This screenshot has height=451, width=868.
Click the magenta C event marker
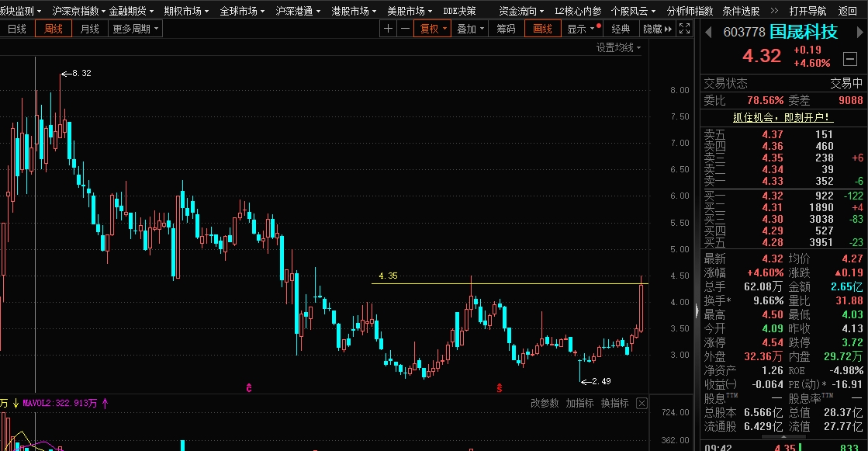[x=249, y=388]
